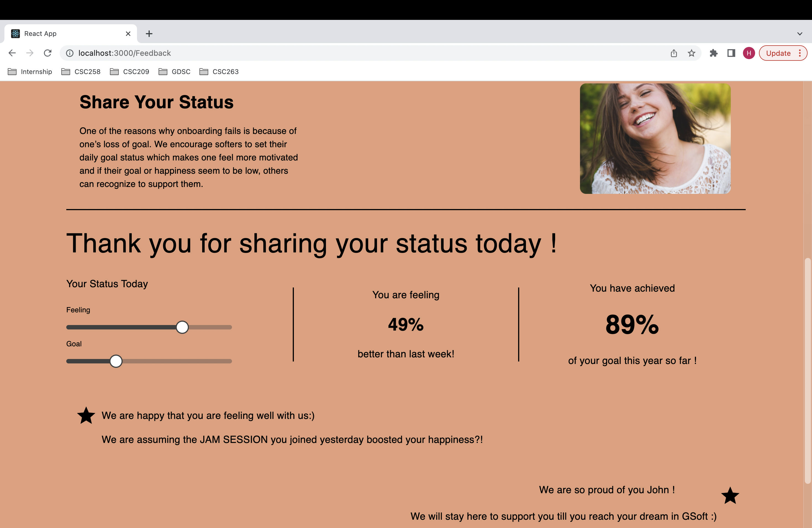
Task: Click the star beside proud message
Action: [x=730, y=496]
